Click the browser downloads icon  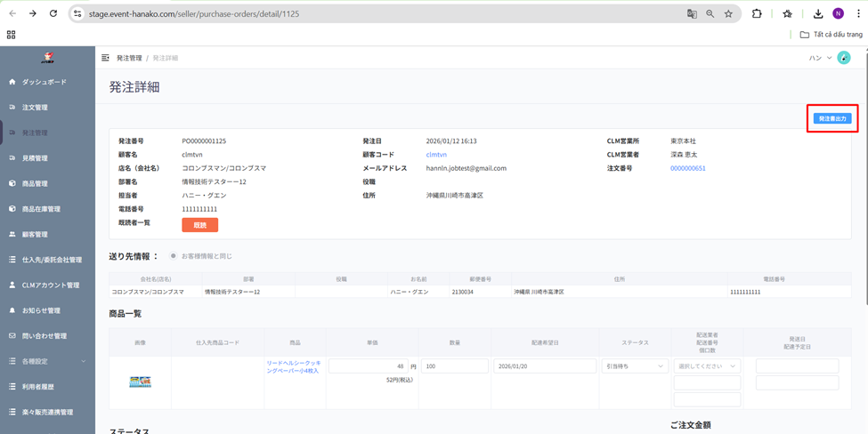817,14
